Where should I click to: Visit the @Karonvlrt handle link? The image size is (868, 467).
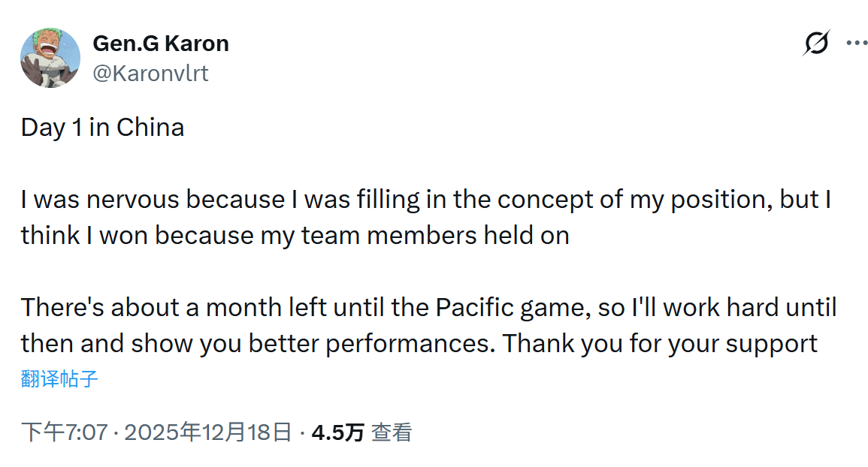pyautogui.click(x=150, y=73)
